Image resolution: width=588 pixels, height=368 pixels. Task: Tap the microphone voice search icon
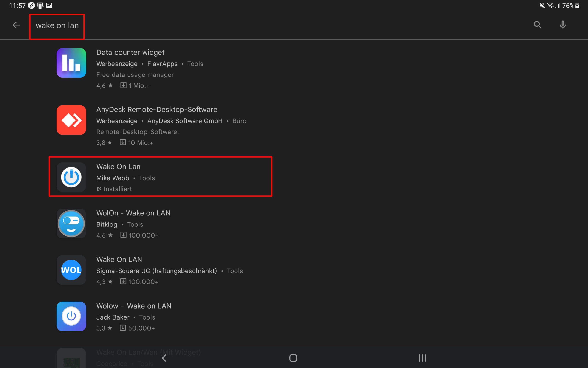pos(563,25)
